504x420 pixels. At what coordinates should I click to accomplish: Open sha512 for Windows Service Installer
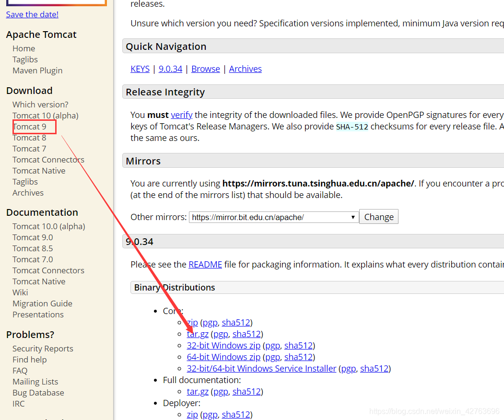coord(374,369)
